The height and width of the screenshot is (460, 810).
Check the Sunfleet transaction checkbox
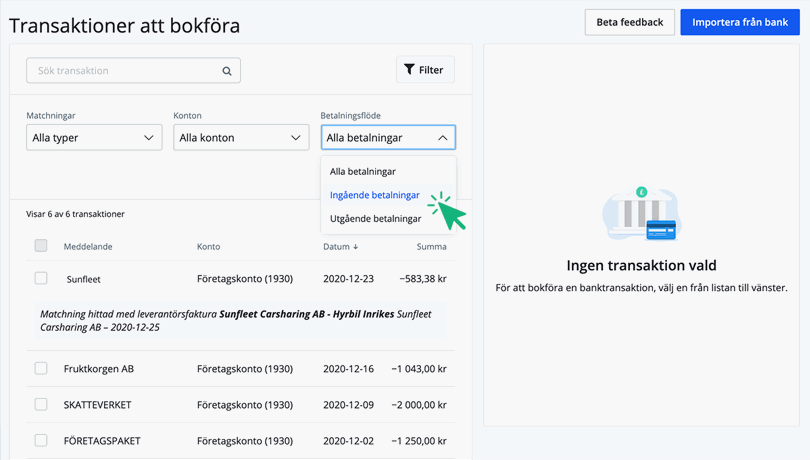click(x=41, y=278)
